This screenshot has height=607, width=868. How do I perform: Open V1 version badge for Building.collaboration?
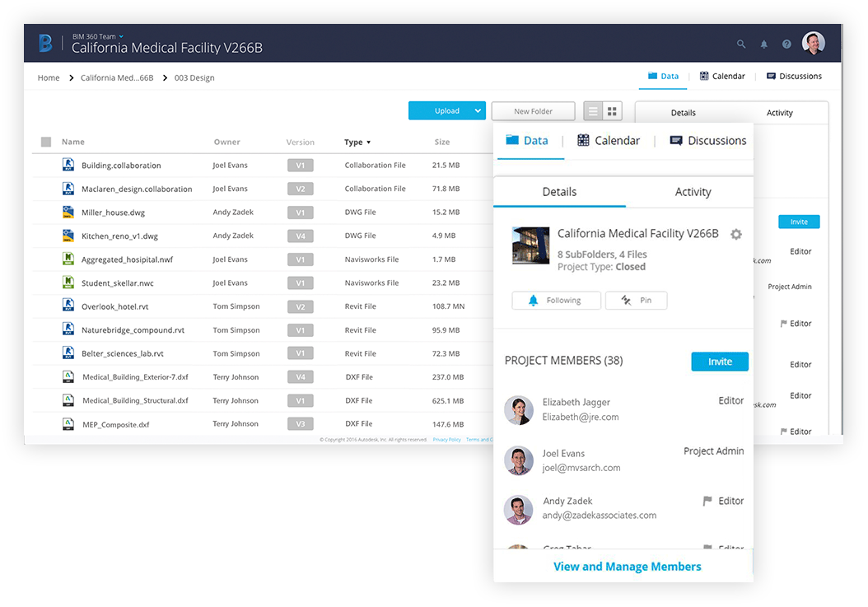coord(300,165)
